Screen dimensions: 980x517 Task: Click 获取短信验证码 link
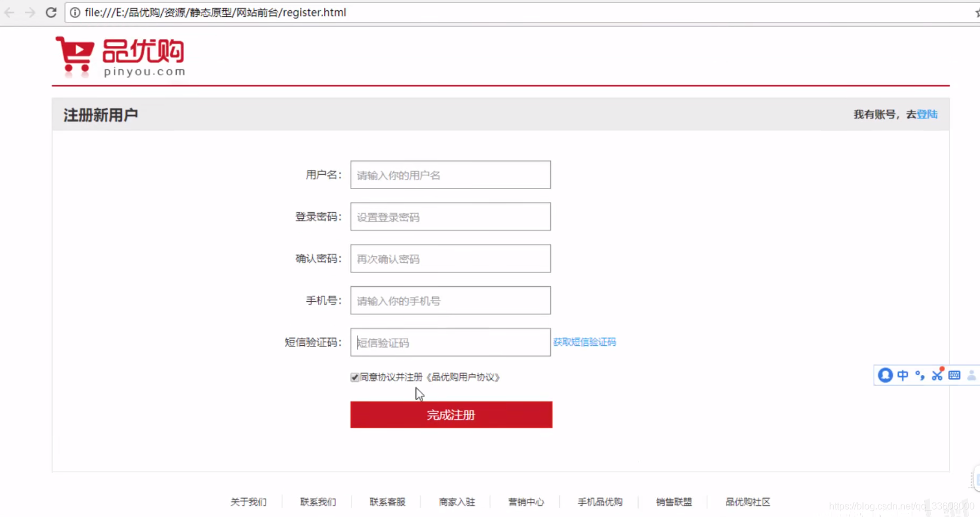(584, 342)
